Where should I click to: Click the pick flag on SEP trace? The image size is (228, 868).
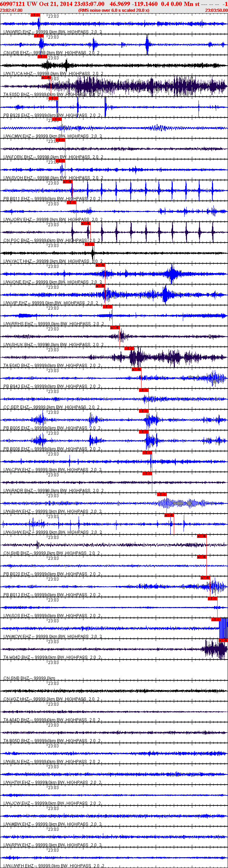click(144, 390)
